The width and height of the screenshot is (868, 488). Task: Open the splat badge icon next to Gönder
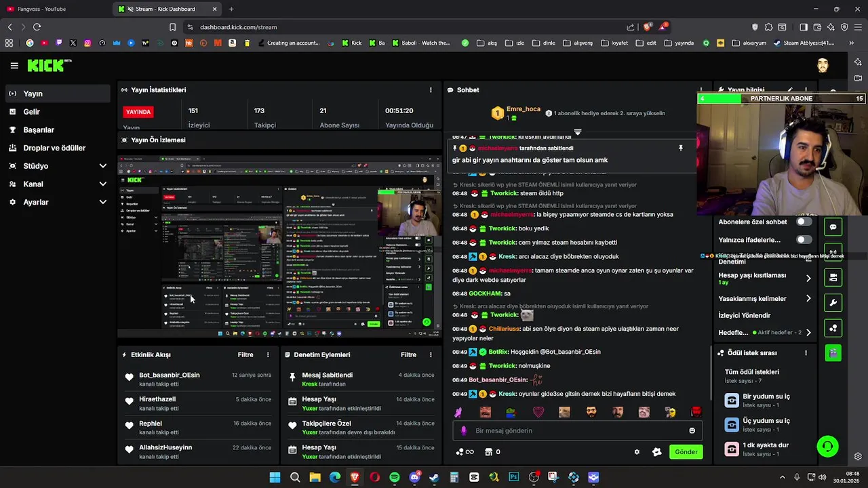click(x=656, y=452)
